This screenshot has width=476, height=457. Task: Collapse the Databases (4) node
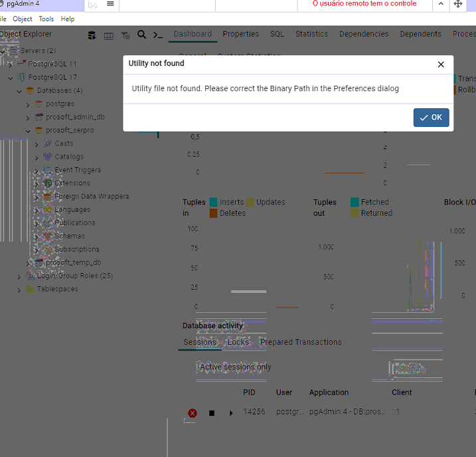(19, 91)
